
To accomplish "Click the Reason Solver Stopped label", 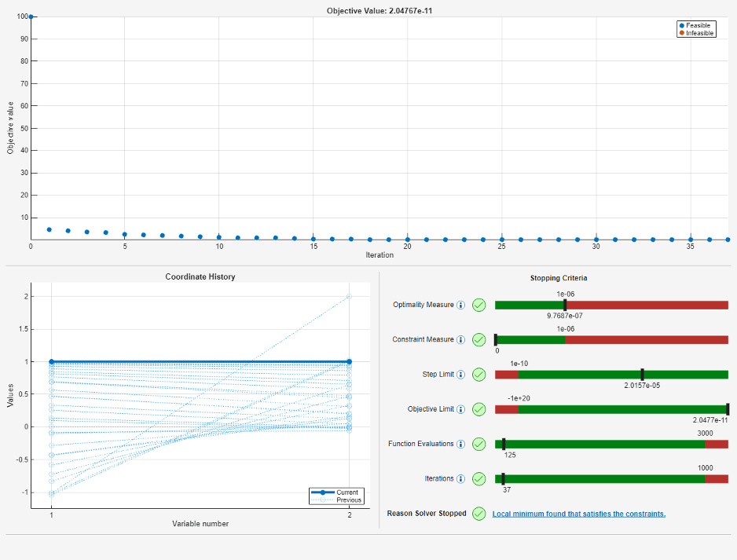I will [x=427, y=514].
